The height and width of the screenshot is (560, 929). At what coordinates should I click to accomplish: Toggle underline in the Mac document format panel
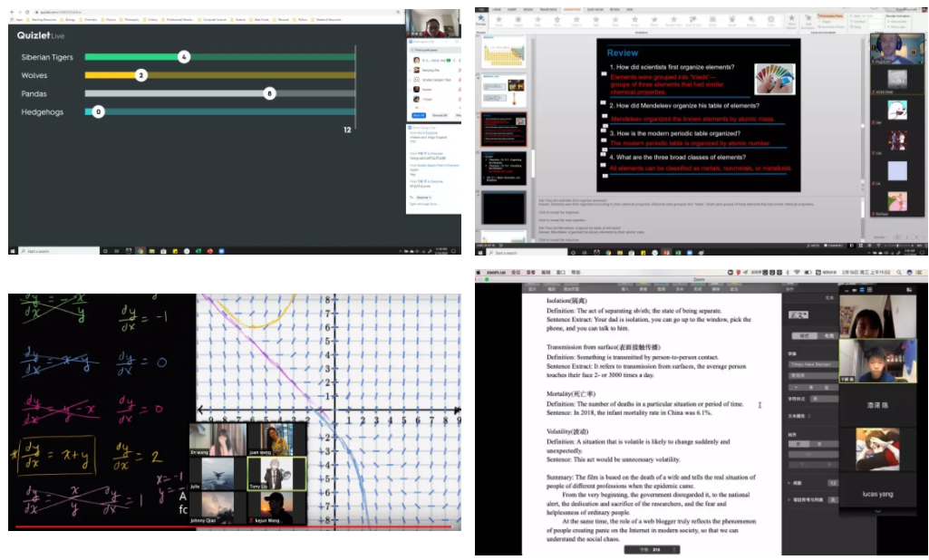click(825, 388)
